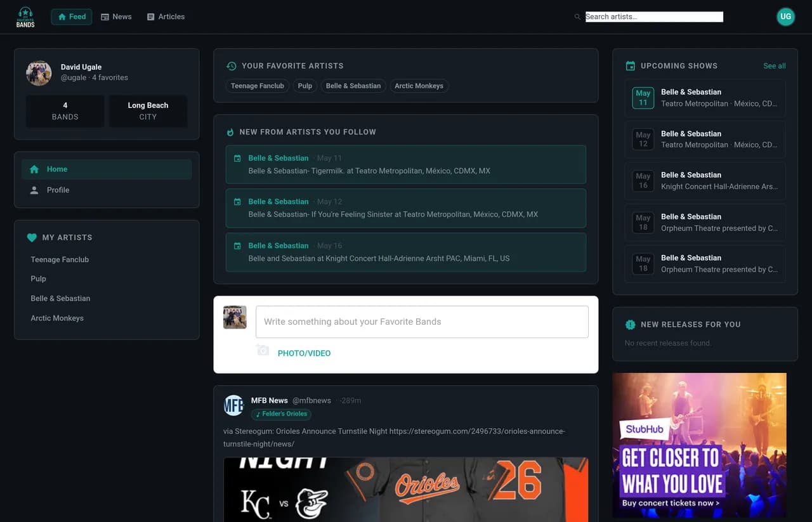Click the Felder's Orioles tag
The image size is (812, 522).
(281, 414)
